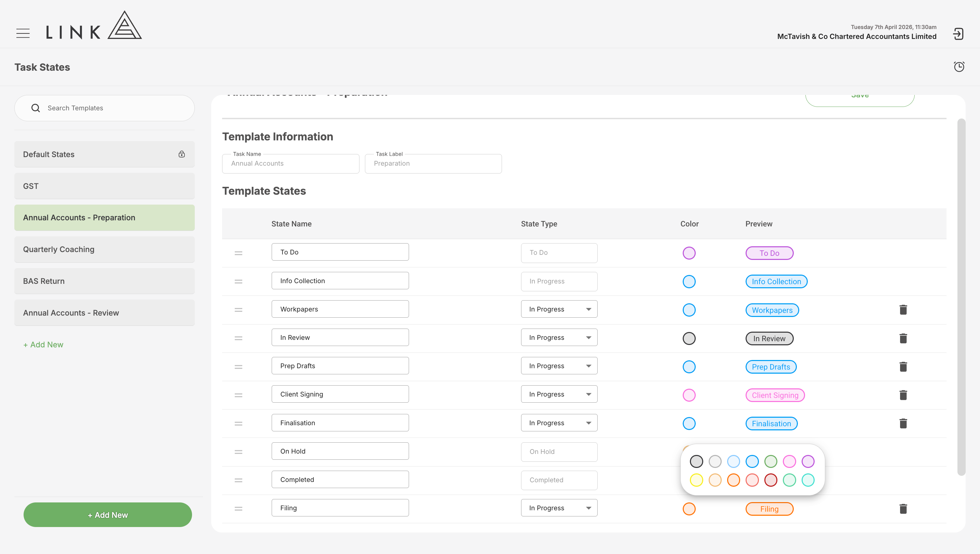Delete the Client Signing state with trash icon

(x=903, y=395)
